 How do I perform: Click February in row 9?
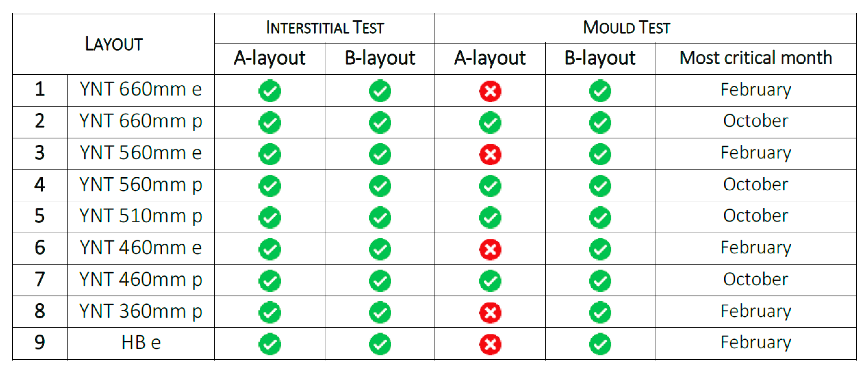(755, 343)
